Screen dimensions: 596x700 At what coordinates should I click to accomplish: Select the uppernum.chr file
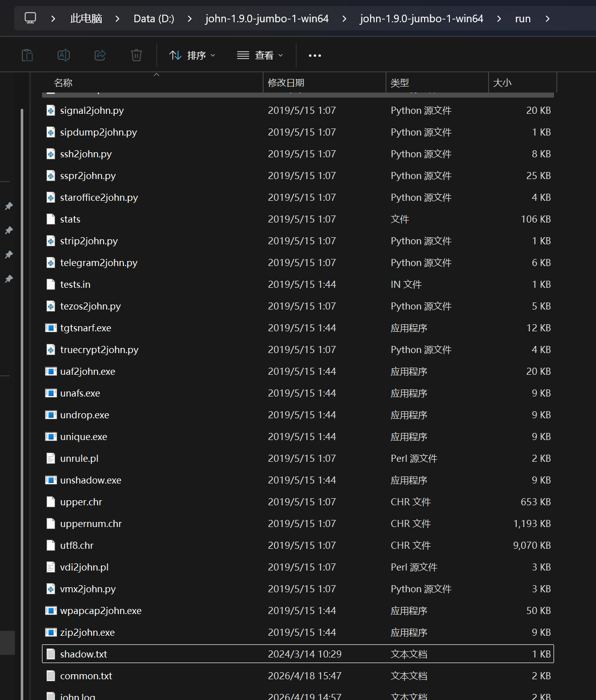pyautogui.click(x=298, y=523)
